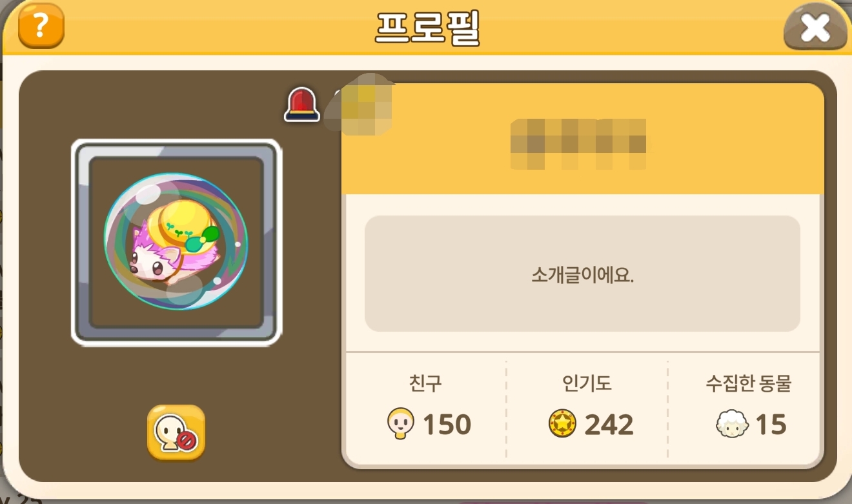
Task: Select the 수집한 동물 label
Action: [x=749, y=383]
